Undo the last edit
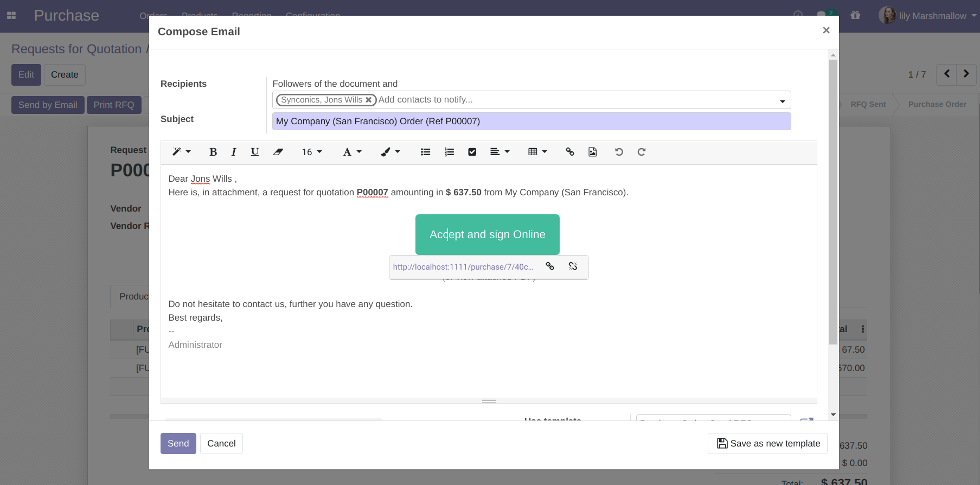 tap(619, 152)
